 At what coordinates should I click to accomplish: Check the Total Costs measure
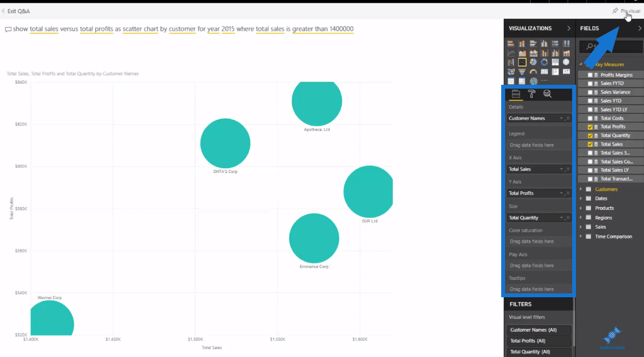[x=590, y=119]
